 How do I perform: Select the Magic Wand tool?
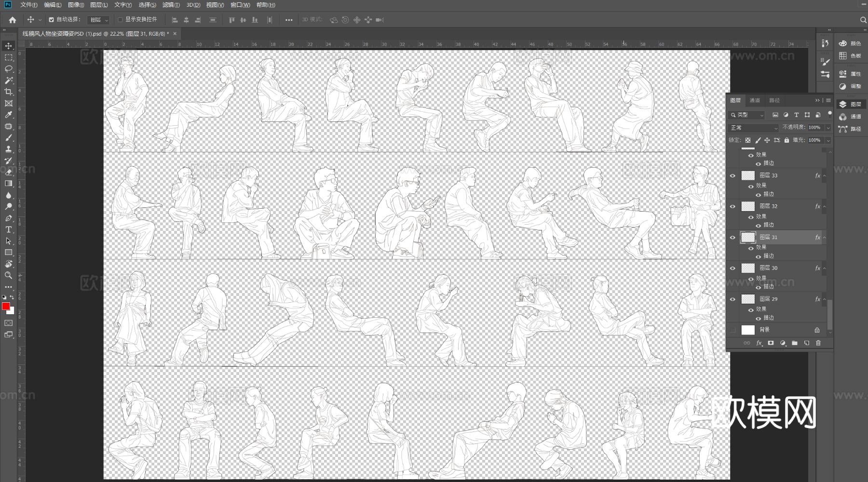pos(9,80)
